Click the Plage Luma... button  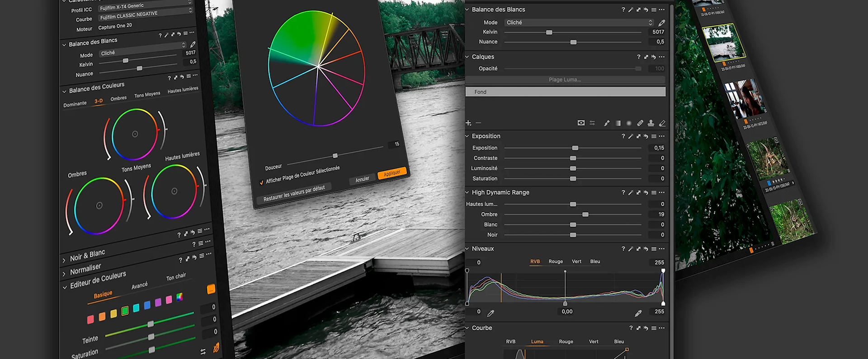(565, 80)
